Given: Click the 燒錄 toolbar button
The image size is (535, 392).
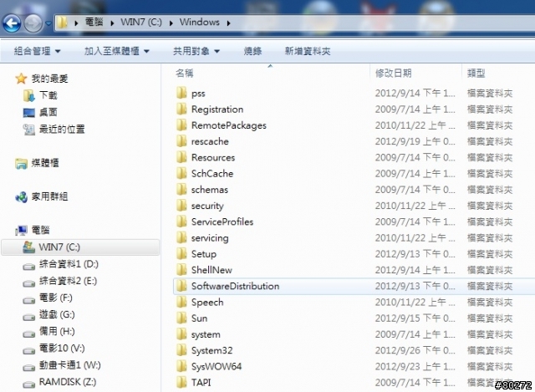Looking at the screenshot, I should tap(252, 51).
